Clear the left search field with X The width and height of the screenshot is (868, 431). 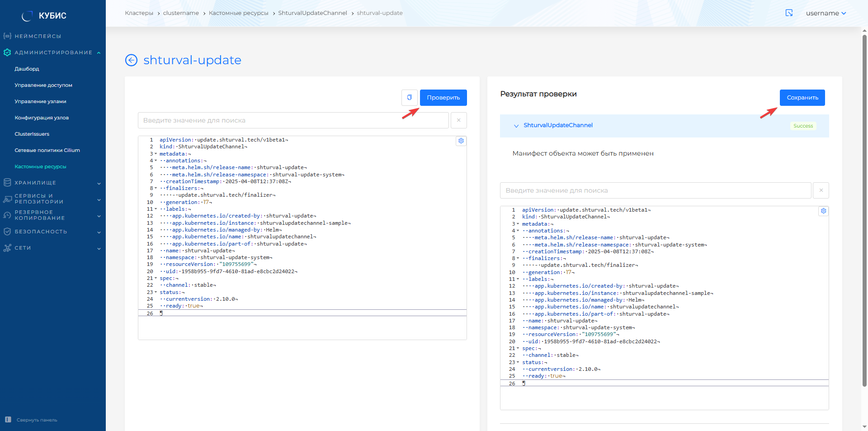pos(458,120)
